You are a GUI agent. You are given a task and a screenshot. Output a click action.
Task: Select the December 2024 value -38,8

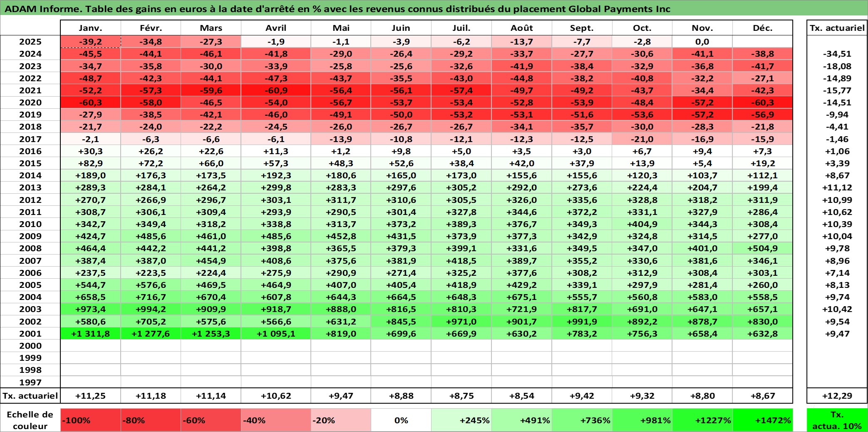tap(762, 54)
